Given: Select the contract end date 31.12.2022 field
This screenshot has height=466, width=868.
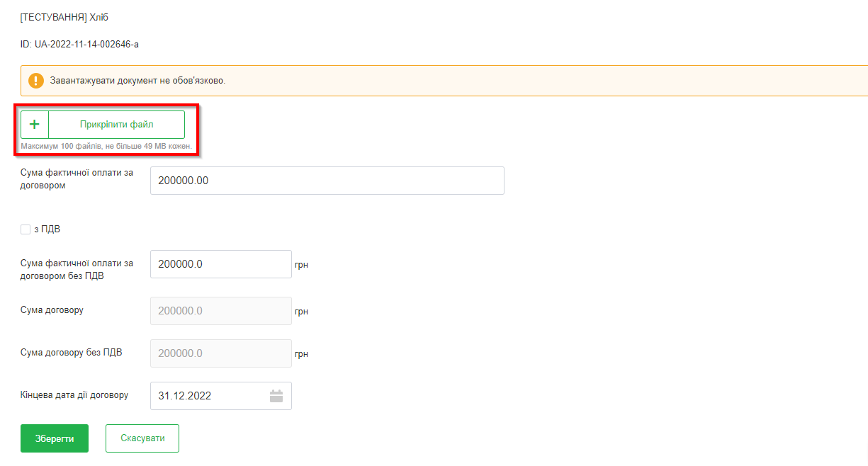Looking at the screenshot, I should point(209,396).
